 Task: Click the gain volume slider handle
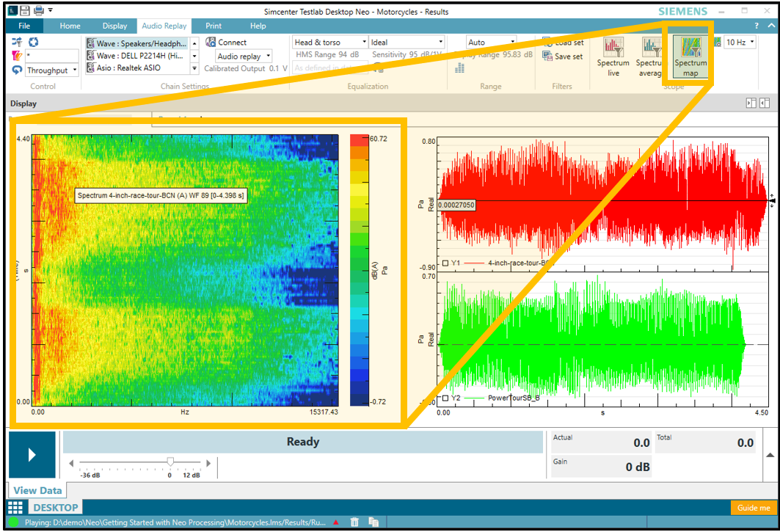tap(170, 462)
